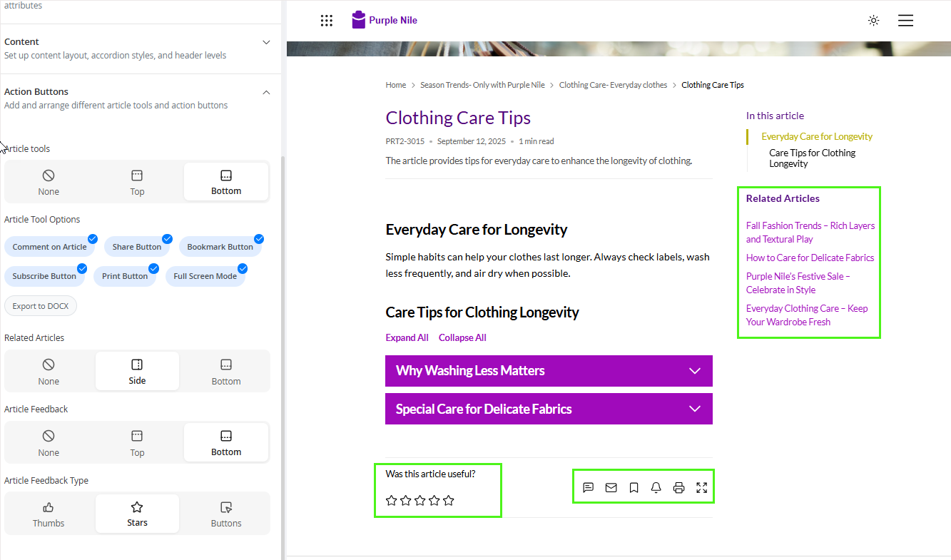Screen dimensions: 951x560
Task: Toggle the light/dark theme sun icon
Action: (873, 21)
